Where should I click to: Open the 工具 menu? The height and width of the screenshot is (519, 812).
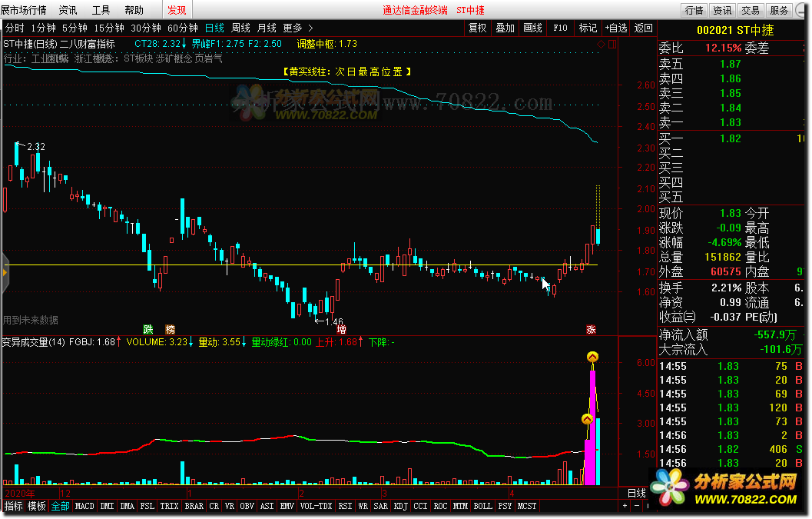click(x=101, y=10)
